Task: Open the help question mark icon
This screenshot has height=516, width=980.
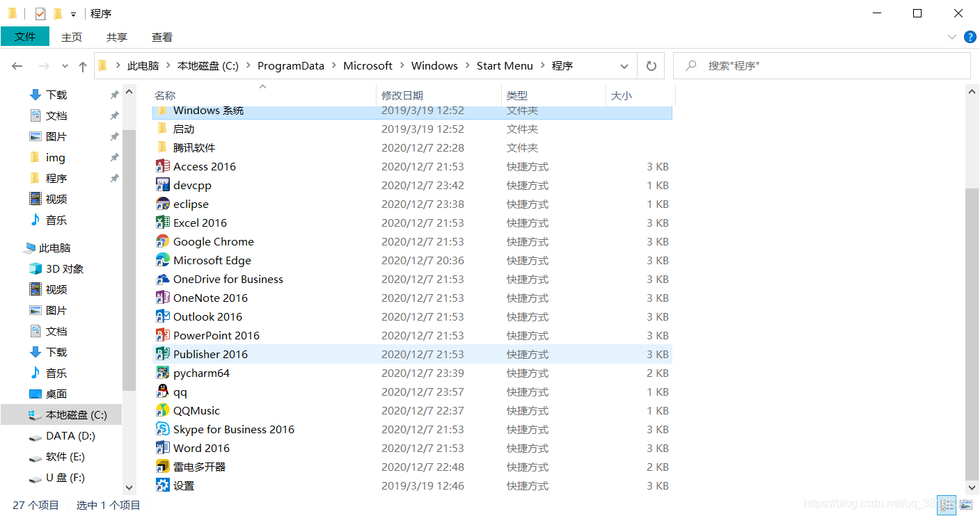Action: [970, 37]
